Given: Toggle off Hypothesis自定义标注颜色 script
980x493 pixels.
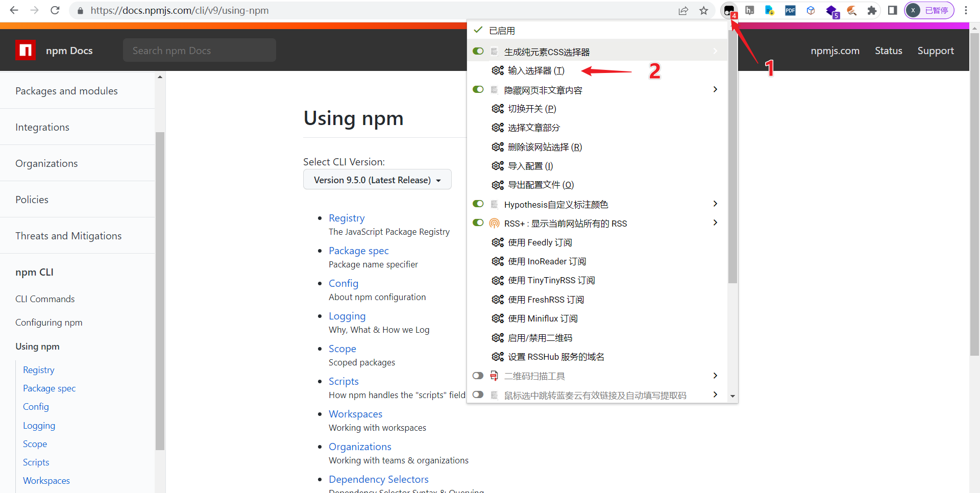Looking at the screenshot, I should tap(478, 204).
